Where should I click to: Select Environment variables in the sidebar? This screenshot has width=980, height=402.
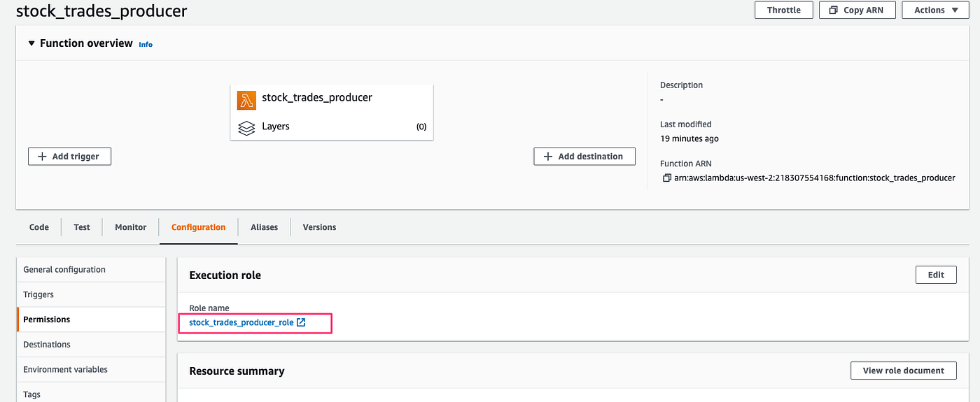[91, 370]
